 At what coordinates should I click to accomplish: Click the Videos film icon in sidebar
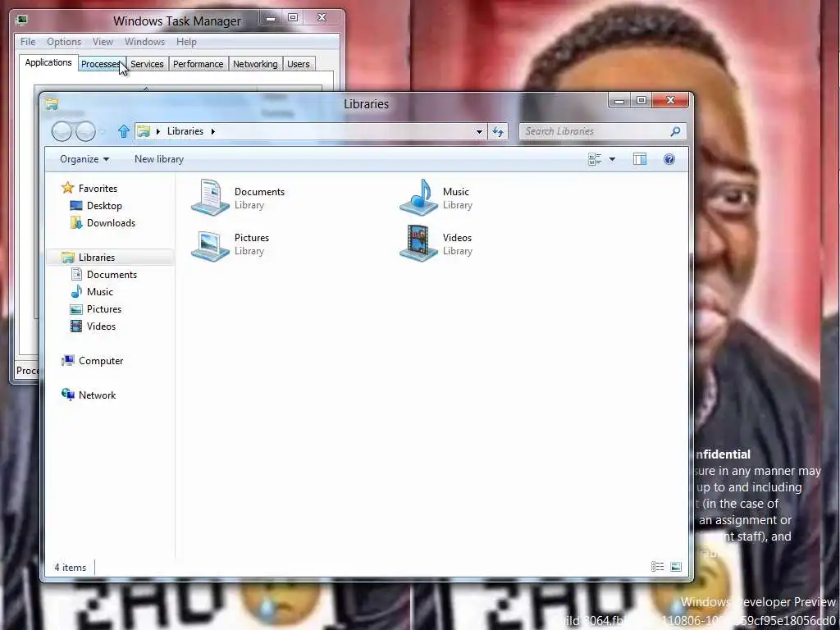(76, 326)
